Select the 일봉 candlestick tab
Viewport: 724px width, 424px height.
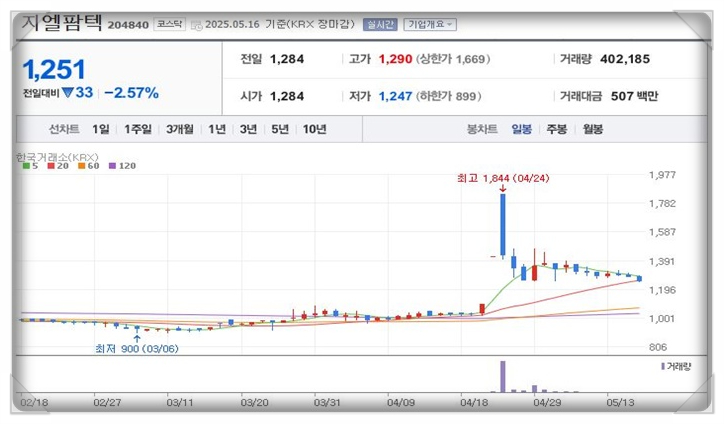521,129
